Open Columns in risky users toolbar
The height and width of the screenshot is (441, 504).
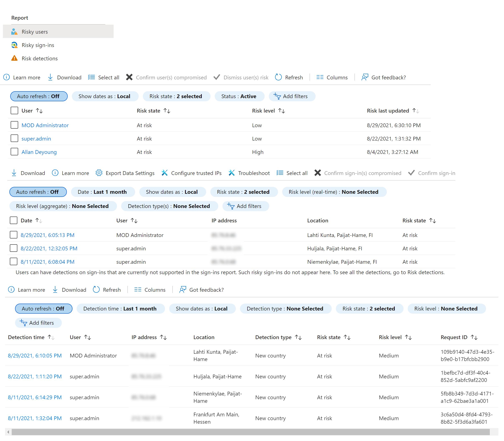tap(332, 77)
